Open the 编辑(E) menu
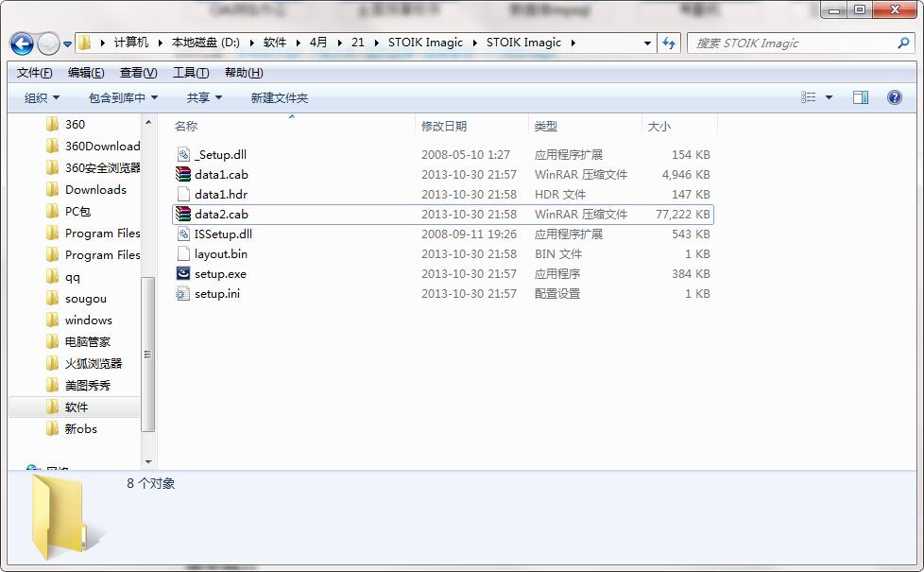The width and height of the screenshot is (924, 572). (x=86, y=73)
